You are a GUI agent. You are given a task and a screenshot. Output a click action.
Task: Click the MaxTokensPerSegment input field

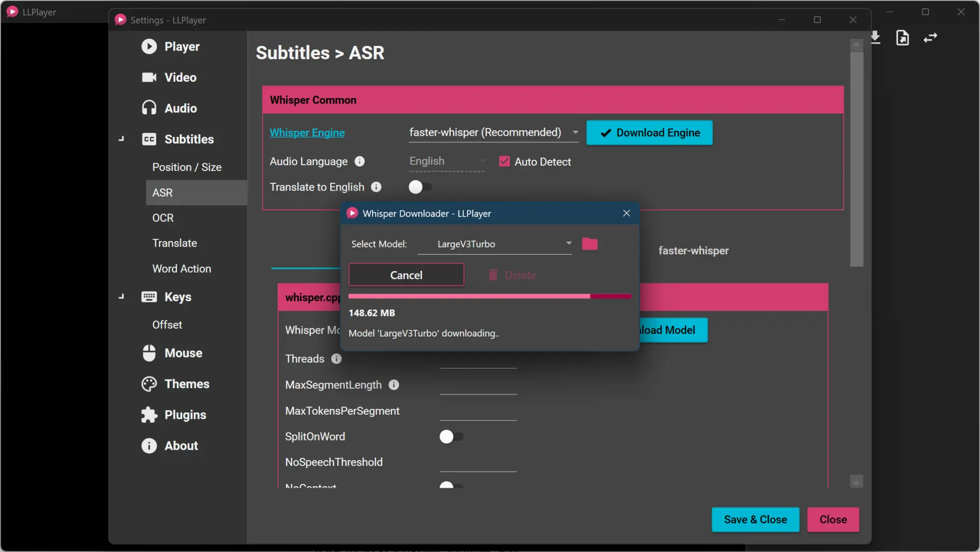click(478, 411)
